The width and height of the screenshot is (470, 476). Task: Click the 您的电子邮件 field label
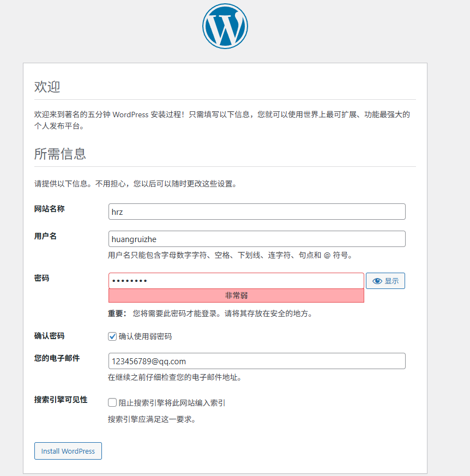tap(57, 358)
